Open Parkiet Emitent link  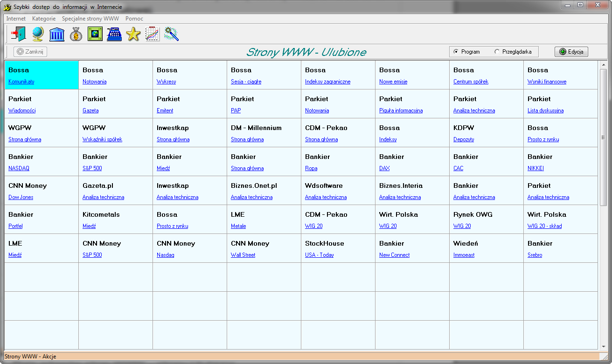pyautogui.click(x=165, y=110)
